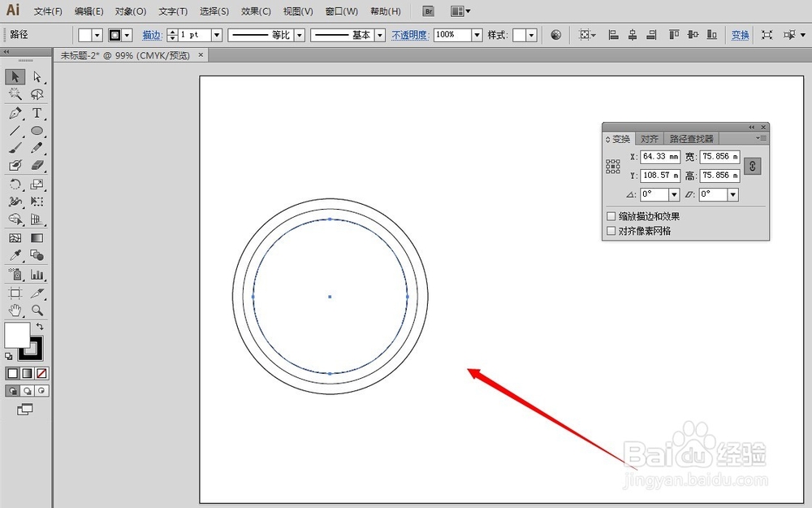812x508 pixels.
Task: Select the Direct Selection tool
Action: pos(37,76)
